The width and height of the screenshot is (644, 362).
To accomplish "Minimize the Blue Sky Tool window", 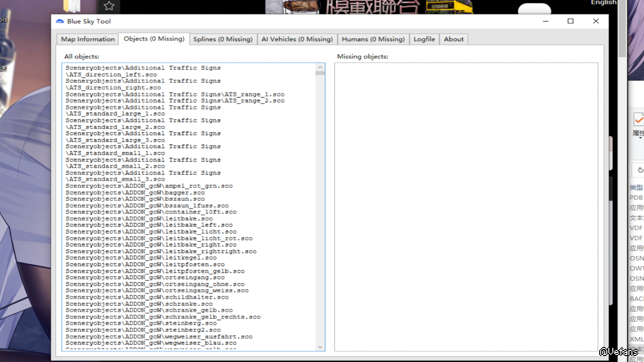I will [x=545, y=21].
